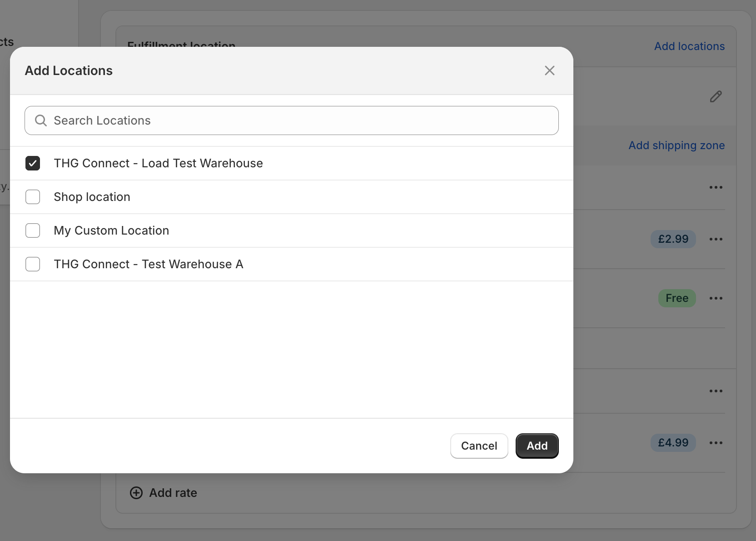
Task: Click the pencil edit icon
Action: pos(716,96)
